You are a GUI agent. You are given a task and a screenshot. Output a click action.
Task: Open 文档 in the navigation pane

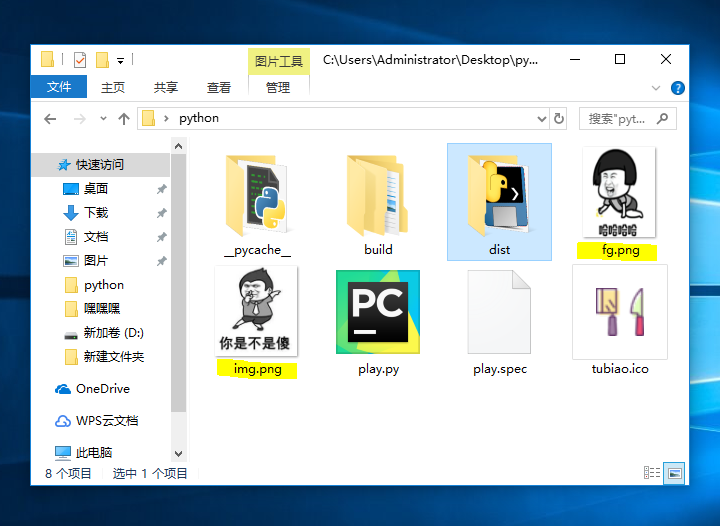[96, 237]
